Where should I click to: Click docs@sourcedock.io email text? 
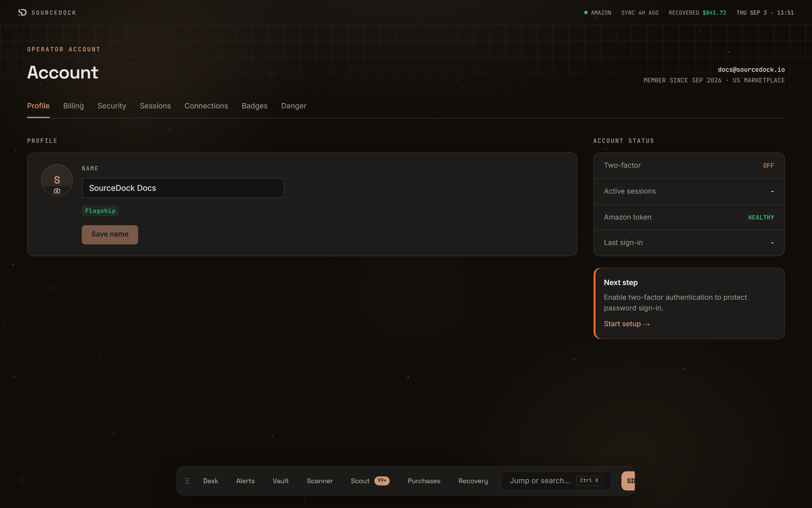[751, 69]
